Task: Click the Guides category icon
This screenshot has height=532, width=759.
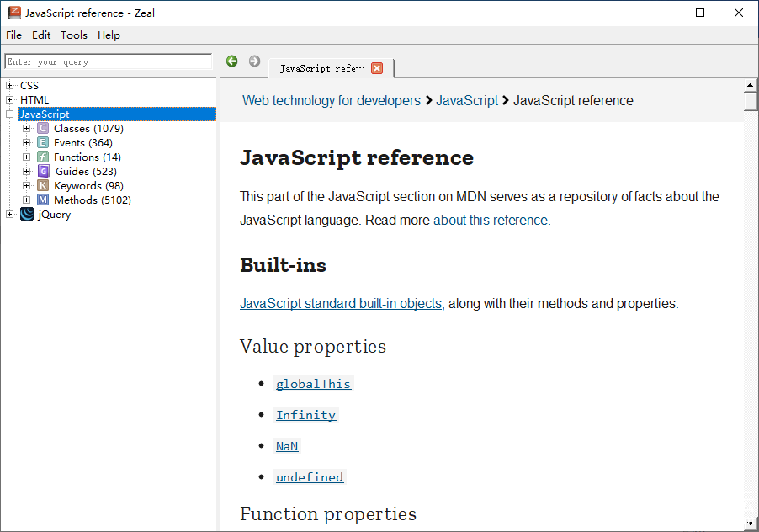Action: tap(43, 171)
